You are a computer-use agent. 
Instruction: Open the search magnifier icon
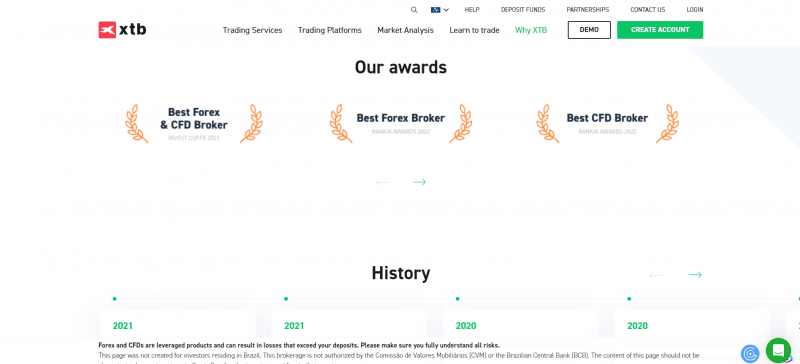414,10
